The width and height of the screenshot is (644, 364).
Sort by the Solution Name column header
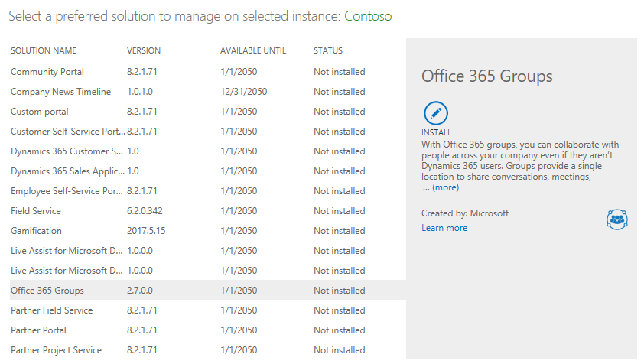tap(44, 50)
